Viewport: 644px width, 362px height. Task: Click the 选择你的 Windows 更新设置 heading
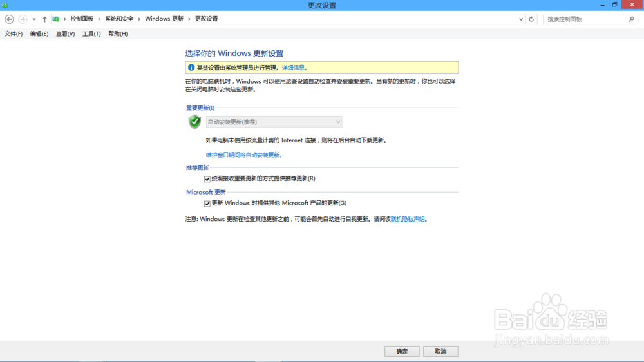coord(234,53)
